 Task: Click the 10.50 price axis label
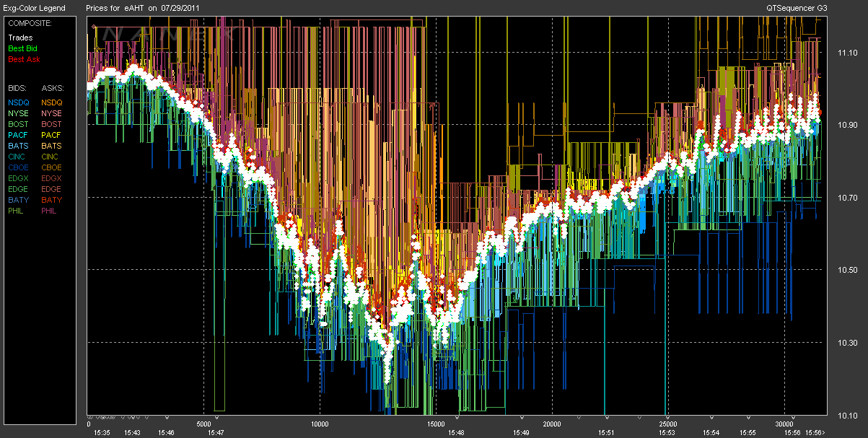point(846,271)
